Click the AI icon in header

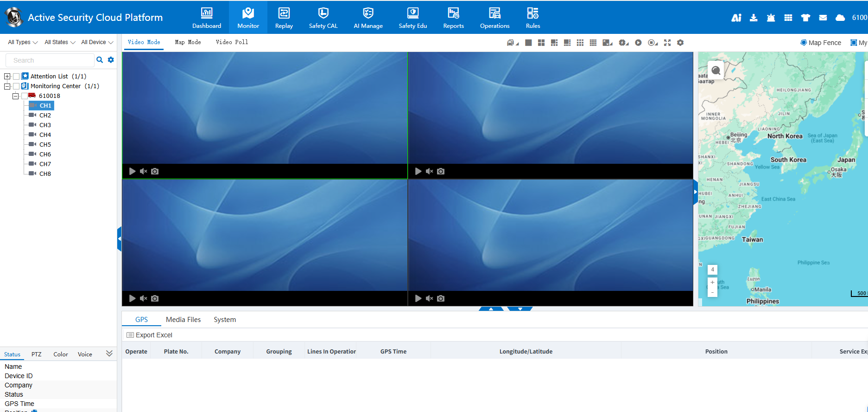[x=736, y=18]
